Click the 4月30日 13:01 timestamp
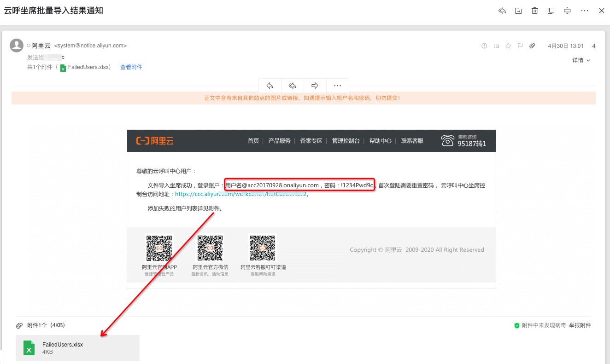The width and height of the screenshot is (610, 364). [x=566, y=46]
